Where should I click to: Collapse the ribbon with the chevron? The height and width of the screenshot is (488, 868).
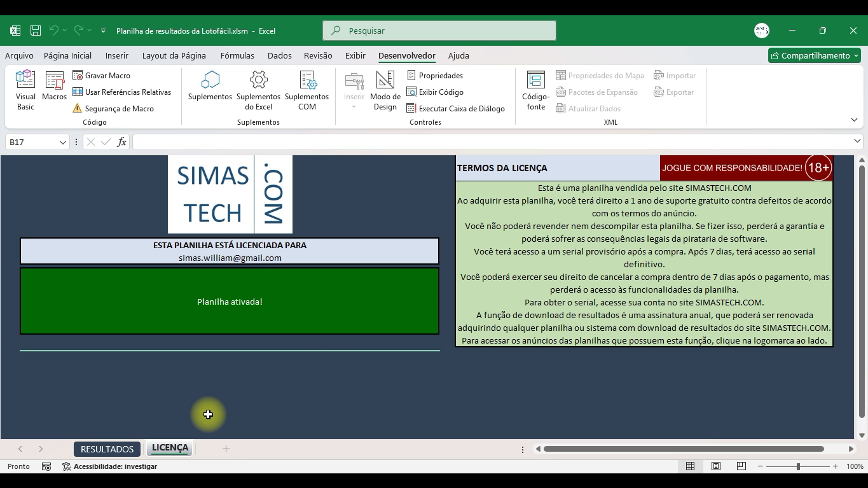click(x=854, y=120)
